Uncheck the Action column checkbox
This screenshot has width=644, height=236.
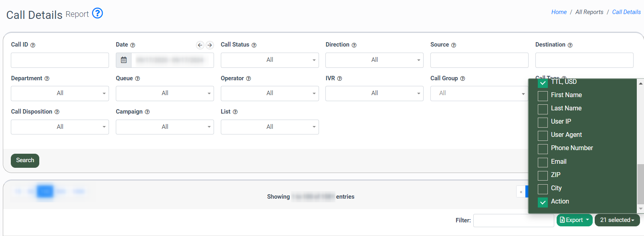pos(543,202)
